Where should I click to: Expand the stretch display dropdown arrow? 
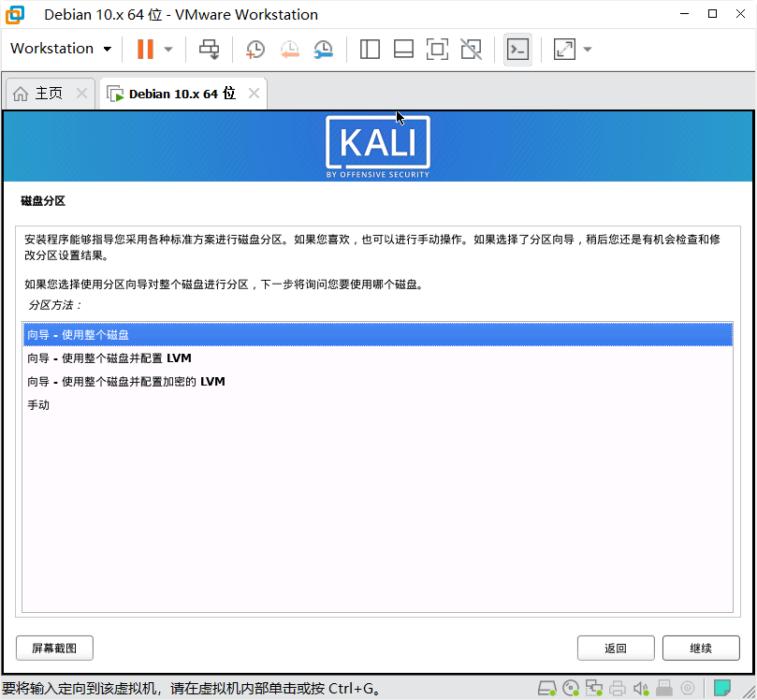(588, 50)
